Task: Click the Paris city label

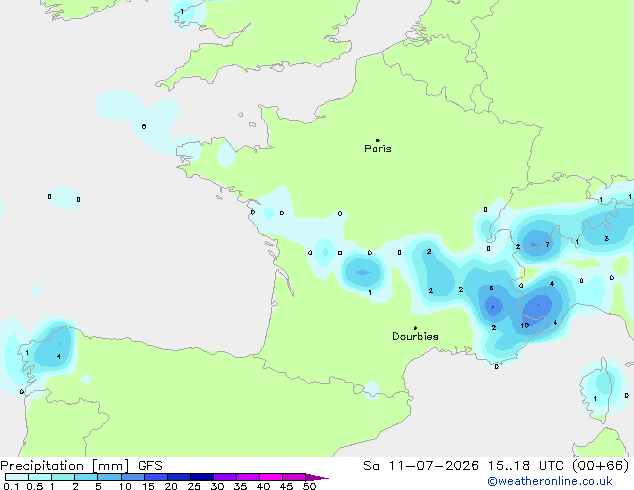Action: (x=378, y=149)
